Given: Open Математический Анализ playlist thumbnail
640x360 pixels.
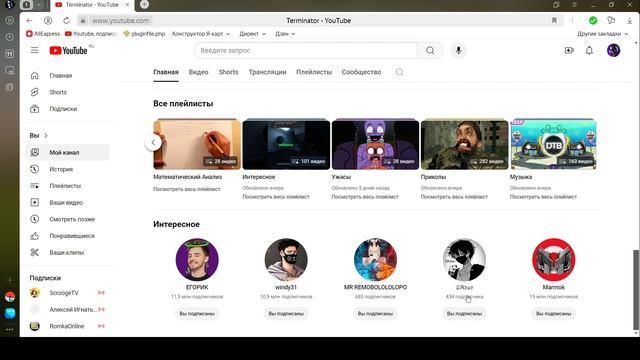Looking at the screenshot, I should (x=197, y=144).
